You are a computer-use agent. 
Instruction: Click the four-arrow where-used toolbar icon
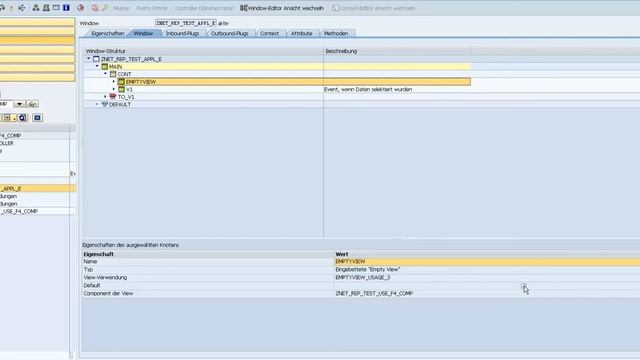coord(21,8)
